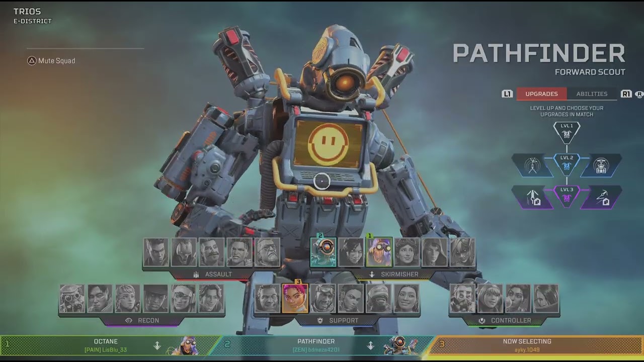Select the Loba legend portrait
The image size is (644, 362).
point(351,299)
